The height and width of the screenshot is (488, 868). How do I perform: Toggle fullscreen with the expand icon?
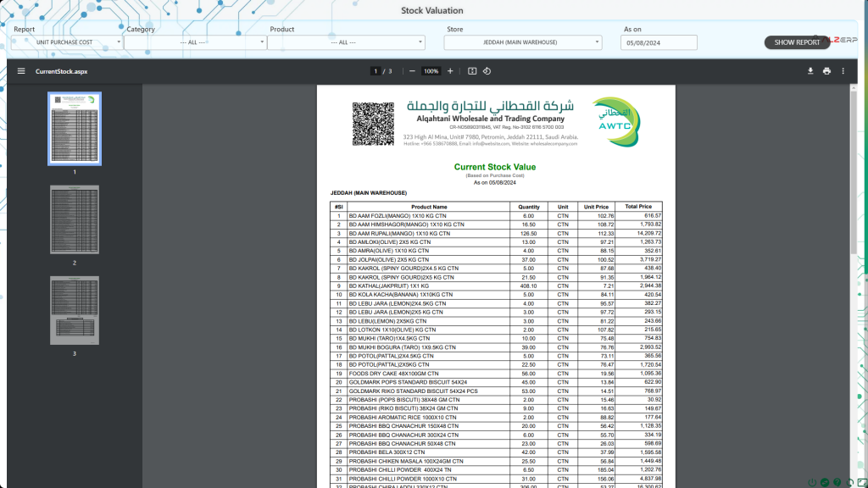coord(862,483)
